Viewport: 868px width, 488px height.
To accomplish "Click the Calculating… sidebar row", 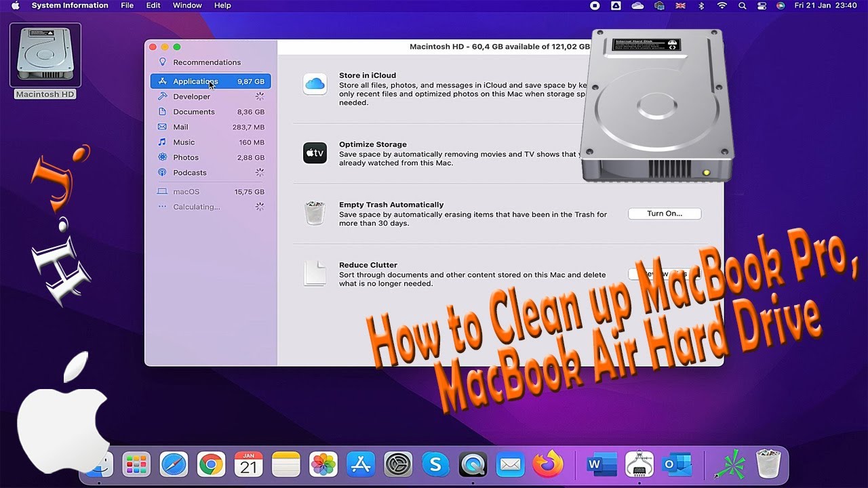I will [211, 207].
